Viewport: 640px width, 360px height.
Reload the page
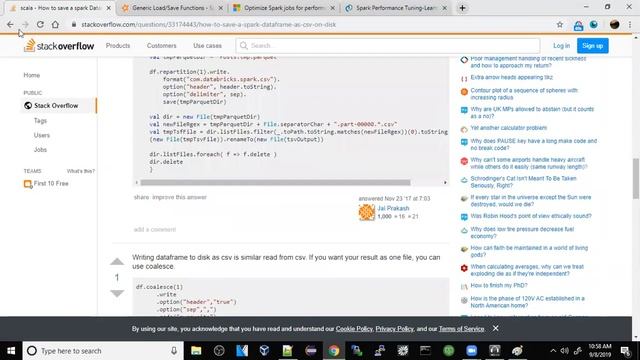click(40, 24)
